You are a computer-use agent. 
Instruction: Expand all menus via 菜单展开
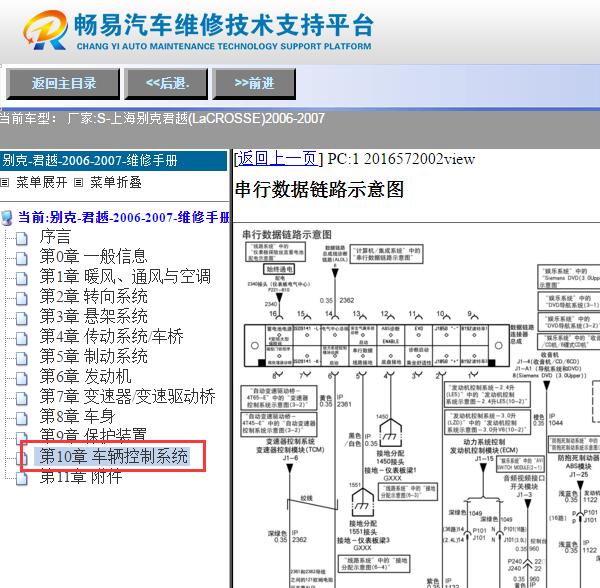click(42, 182)
